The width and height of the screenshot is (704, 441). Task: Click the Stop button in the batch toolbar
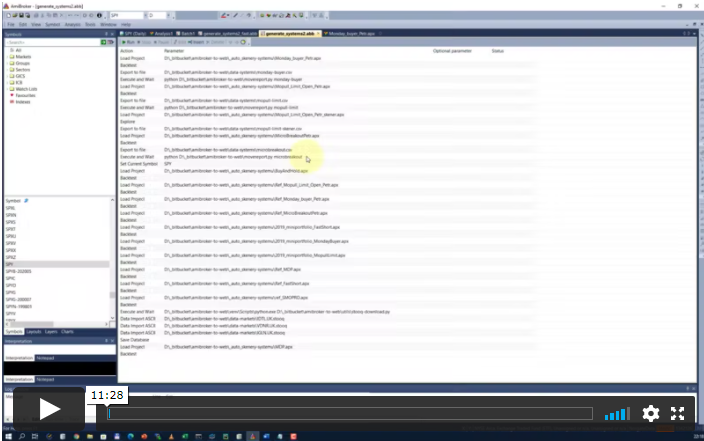(145, 42)
